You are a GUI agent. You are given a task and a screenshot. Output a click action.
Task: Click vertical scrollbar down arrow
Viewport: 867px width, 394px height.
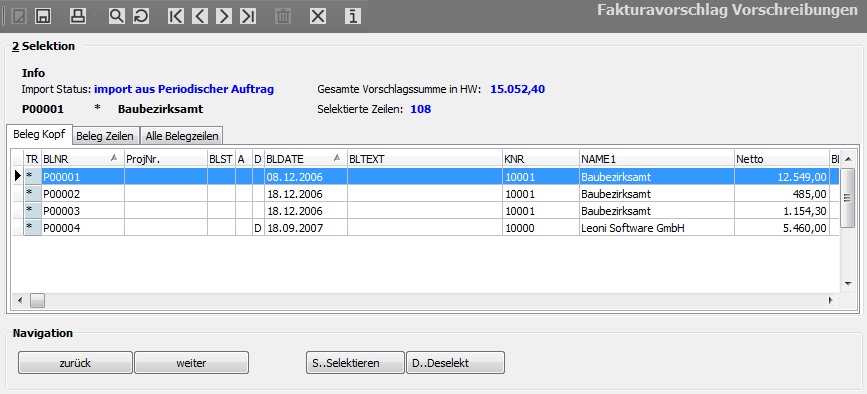848,284
